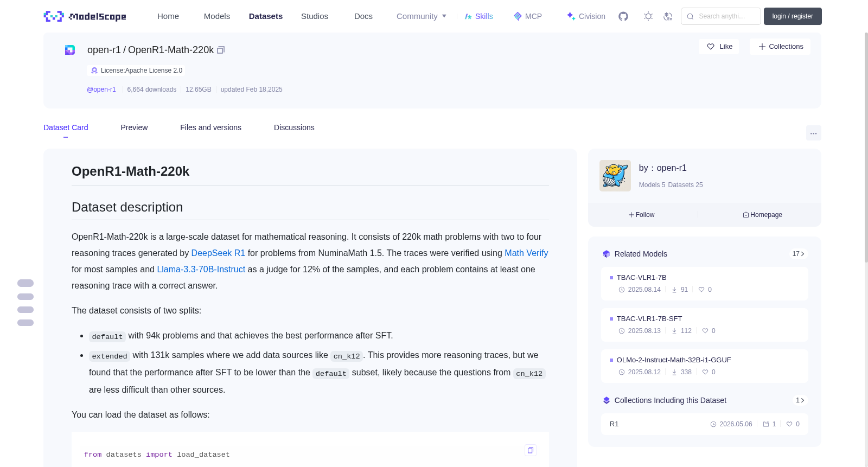Open the Datasets nav item

tap(266, 16)
